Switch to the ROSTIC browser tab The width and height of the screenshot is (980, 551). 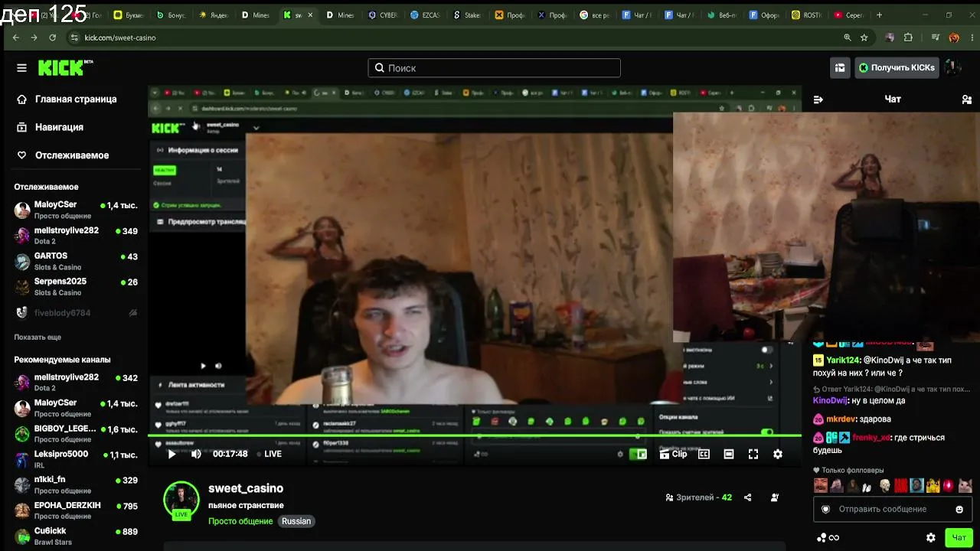pos(805,15)
